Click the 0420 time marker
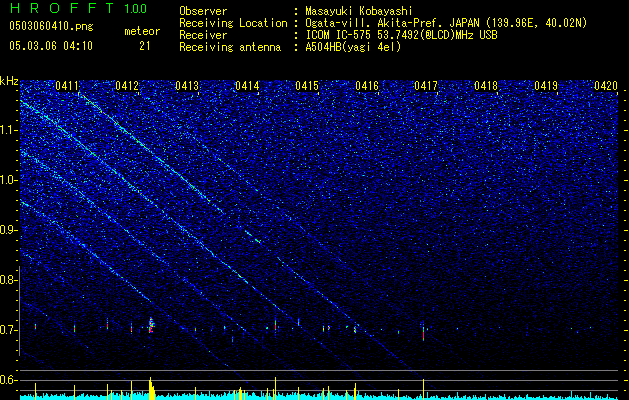The width and height of the screenshot is (629, 400). 606,85
